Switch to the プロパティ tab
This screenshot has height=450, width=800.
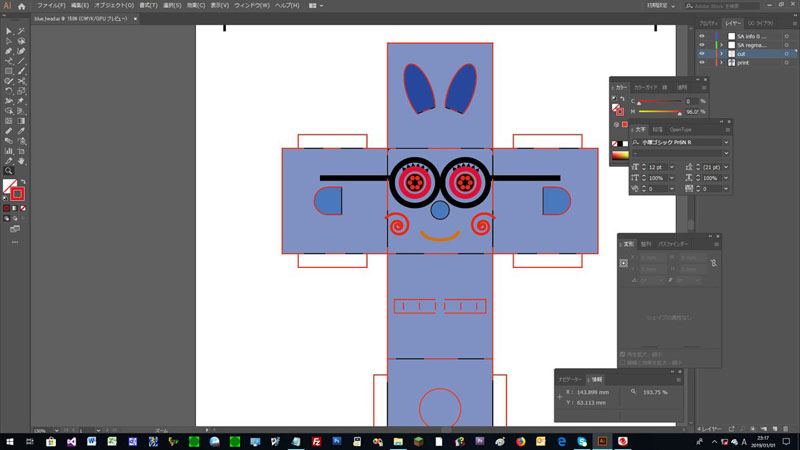pyautogui.click(x=709, y=23)
